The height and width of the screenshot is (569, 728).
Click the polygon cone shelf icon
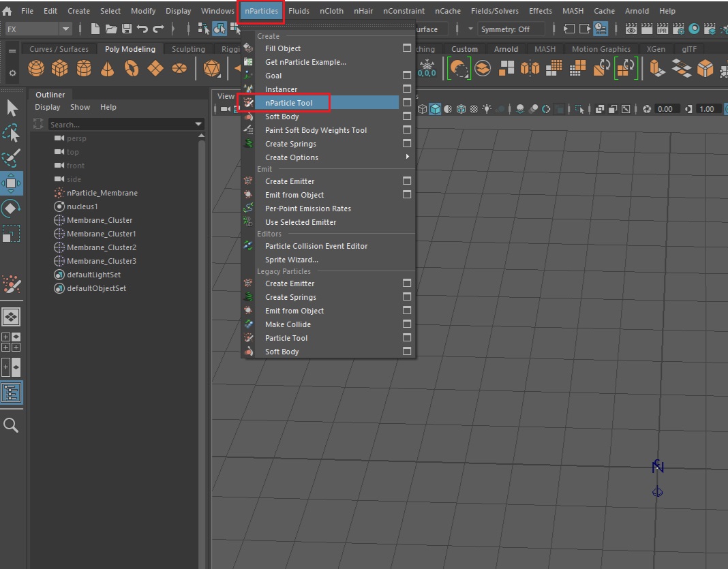pyautogui.click(x=107, y=69)
